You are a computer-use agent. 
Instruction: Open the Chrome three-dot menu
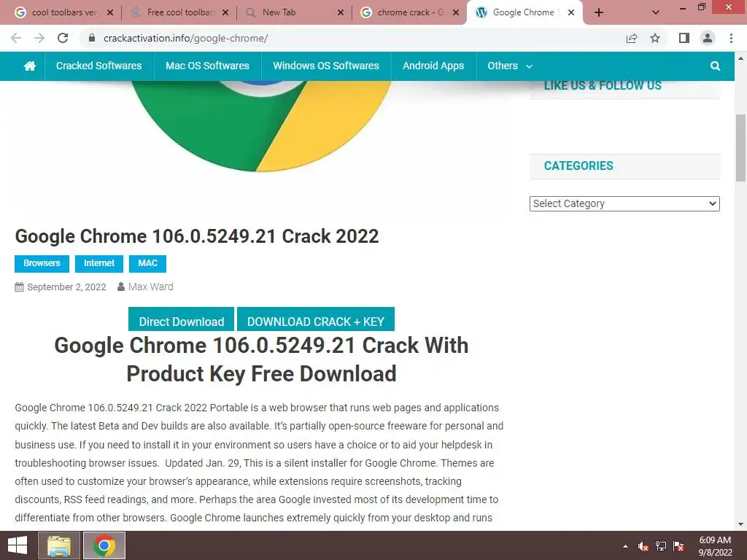click(731, 38)
